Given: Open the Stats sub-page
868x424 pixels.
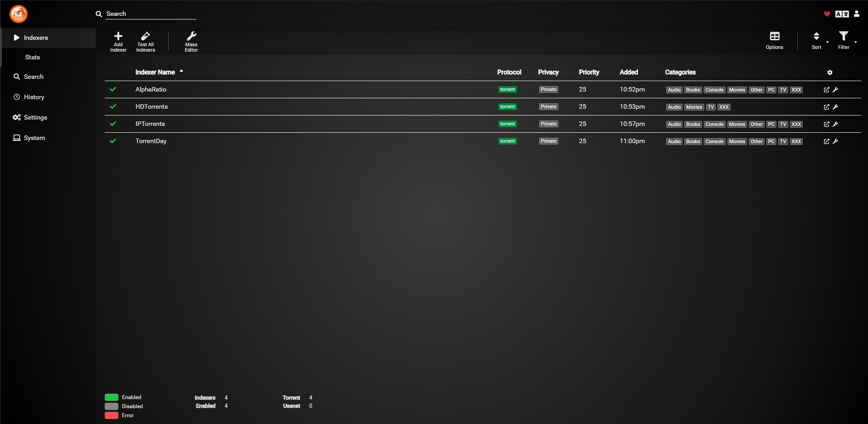Looking at the screenshot, I should [x=33, y=57].
